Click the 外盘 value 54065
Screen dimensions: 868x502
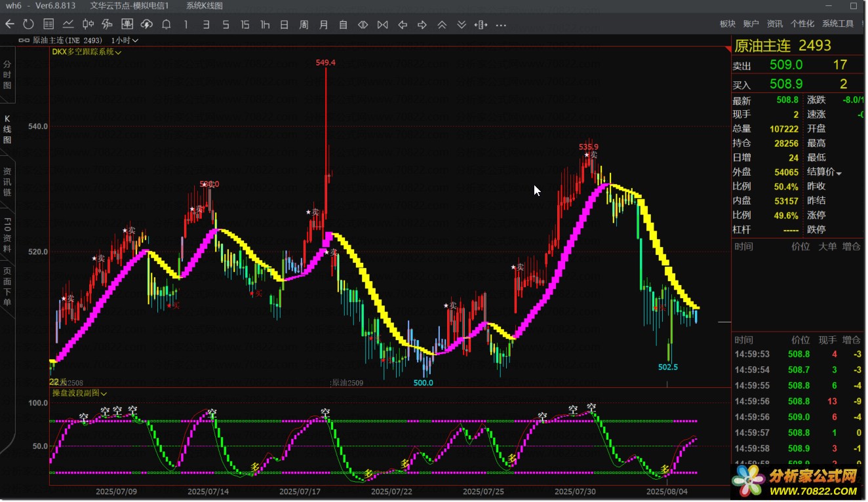click(x=787, y=172)
